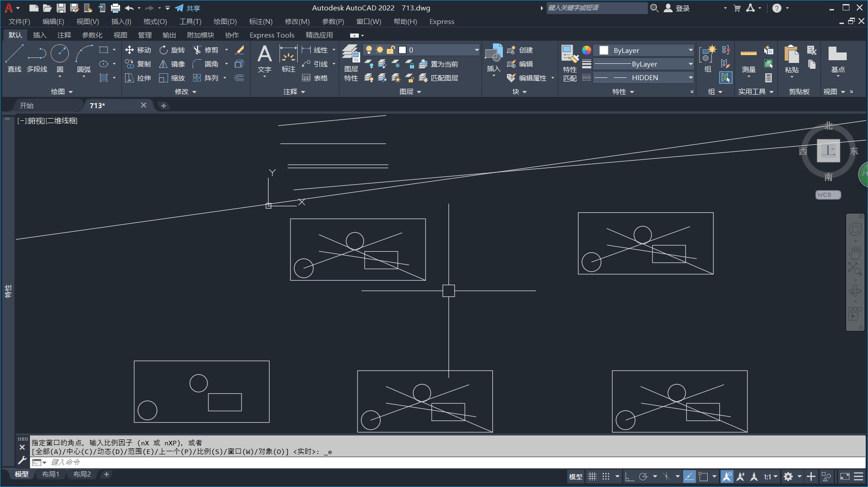Screen dimensions: 868x487
Task: Click the 阵列 (Array) tool
Action: coord(206,78)
